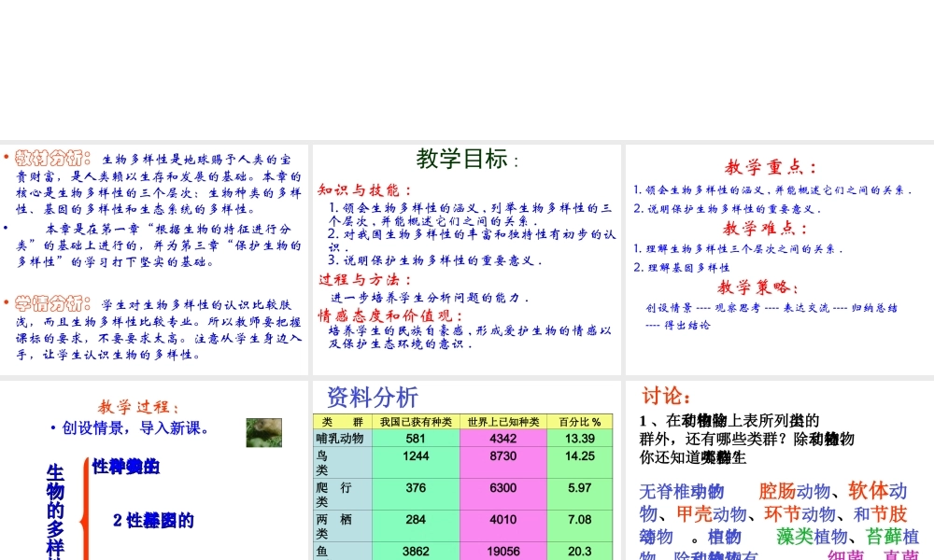Click the line 2. 理解基因多样性
This screenshot has width=934, height=560.
click(x=682, y=267)
